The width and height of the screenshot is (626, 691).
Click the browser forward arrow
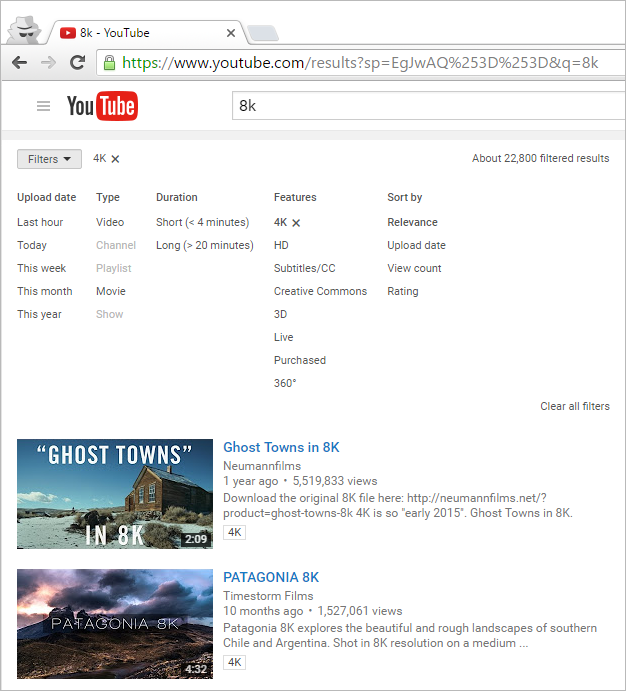tap(48, 63)
